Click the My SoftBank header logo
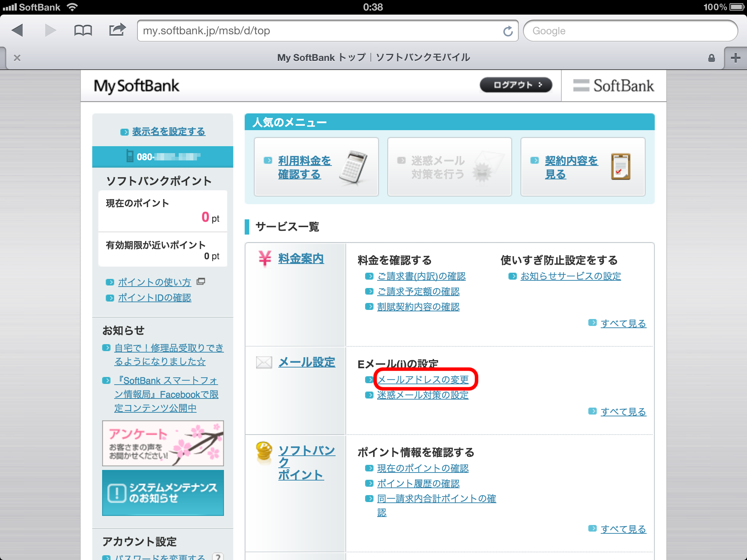Image resolution: width=747 pixels, height=560 pixels. click(x=136, y=86)
